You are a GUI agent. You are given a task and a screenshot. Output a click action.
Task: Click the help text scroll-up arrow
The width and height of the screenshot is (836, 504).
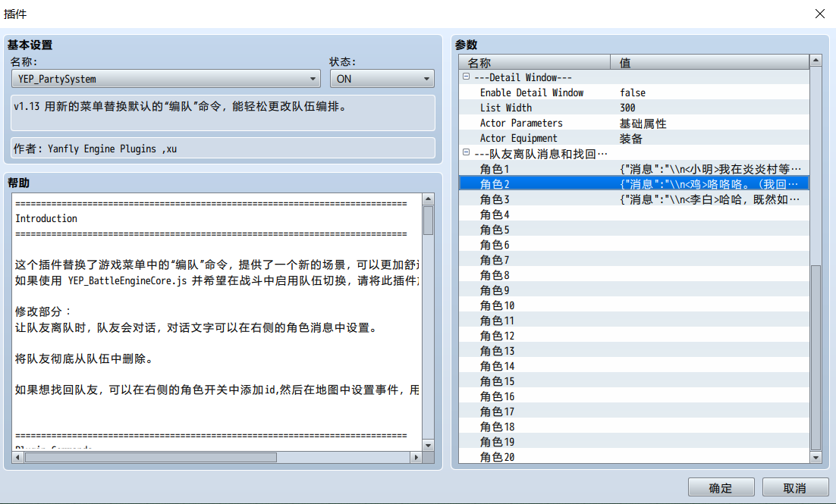pyautogui.click(x=428, y=199)
